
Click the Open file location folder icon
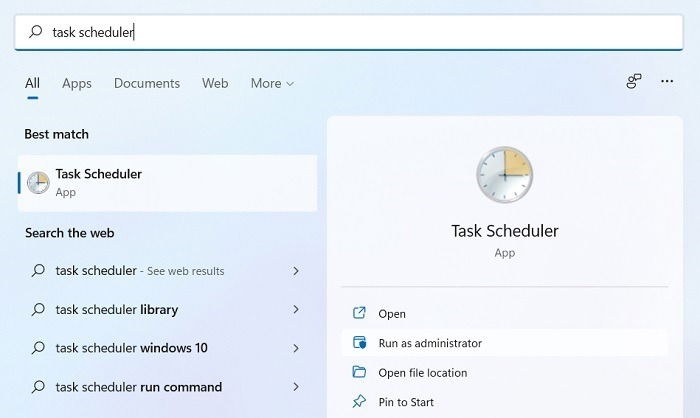[359, 372]
